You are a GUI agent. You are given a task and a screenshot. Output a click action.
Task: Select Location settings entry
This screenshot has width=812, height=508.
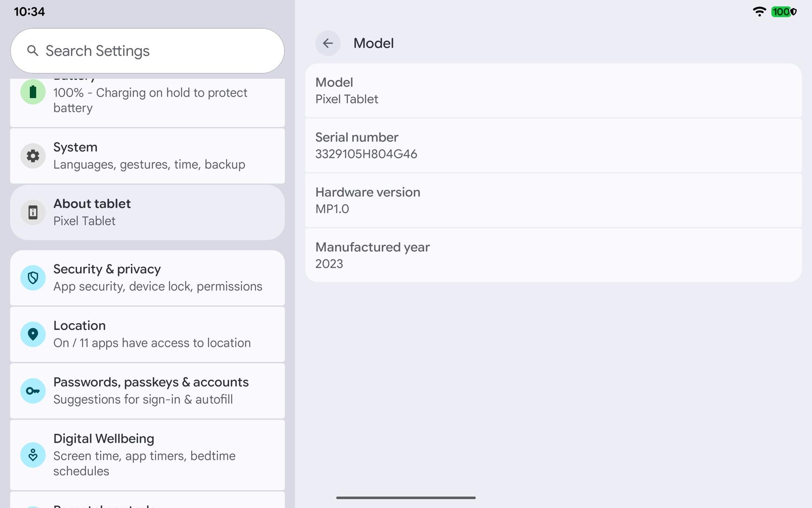click(155, 334)
